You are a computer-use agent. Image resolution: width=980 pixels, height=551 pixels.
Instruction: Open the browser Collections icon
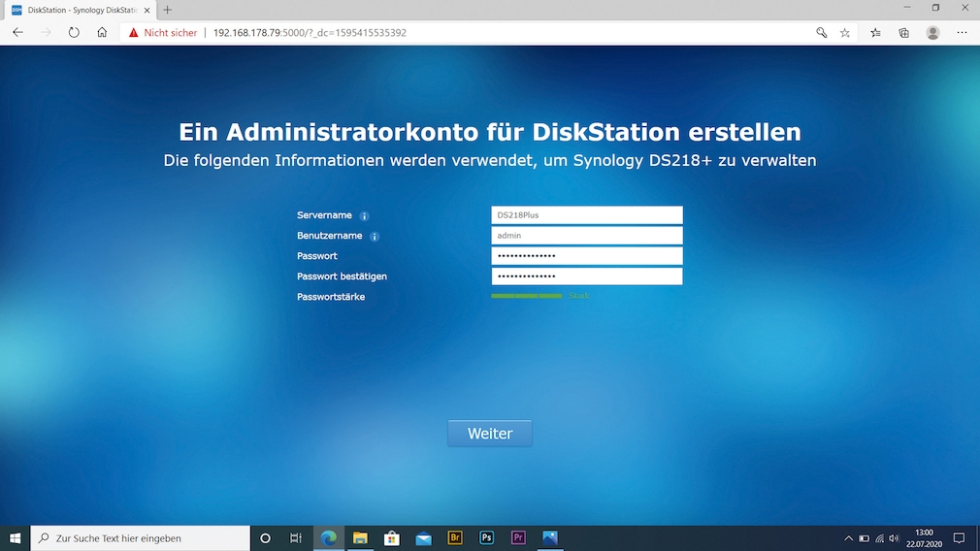[x=903, y=32]
